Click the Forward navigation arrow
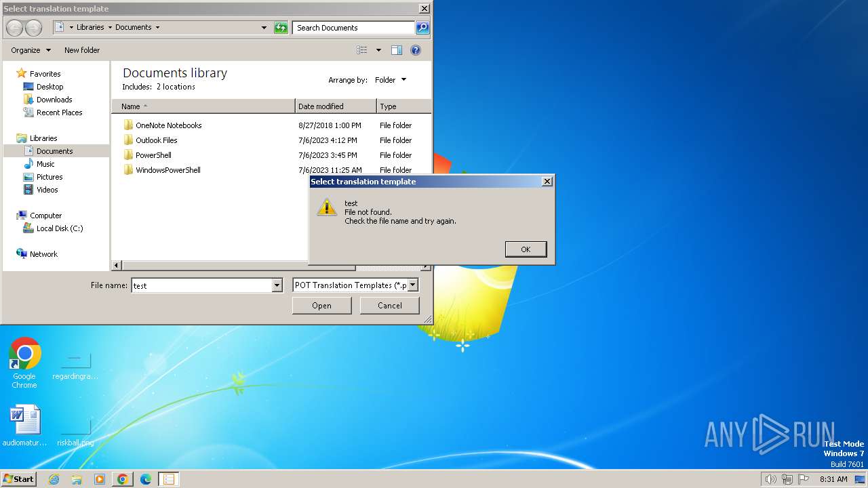 click(x=33, y=28)
